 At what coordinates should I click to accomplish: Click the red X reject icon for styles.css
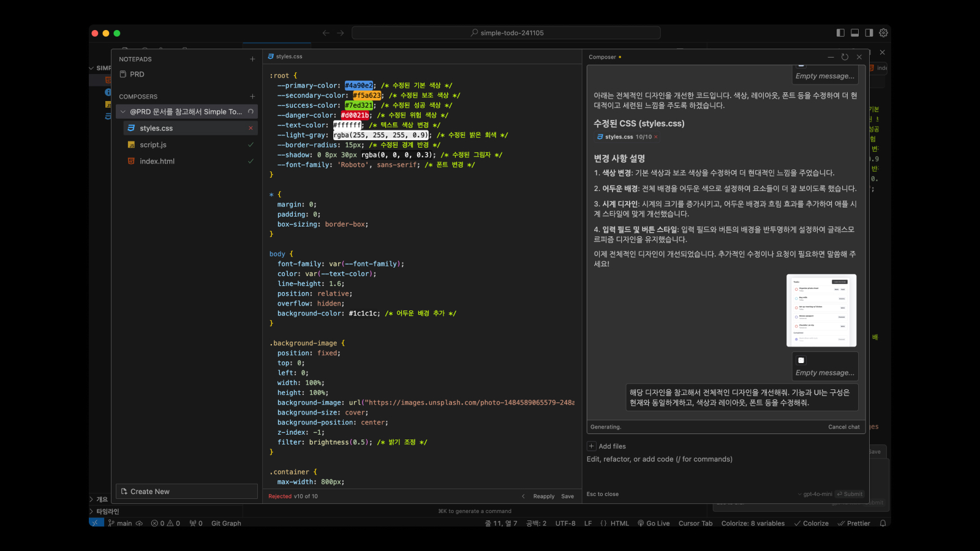tap(251, 128)
